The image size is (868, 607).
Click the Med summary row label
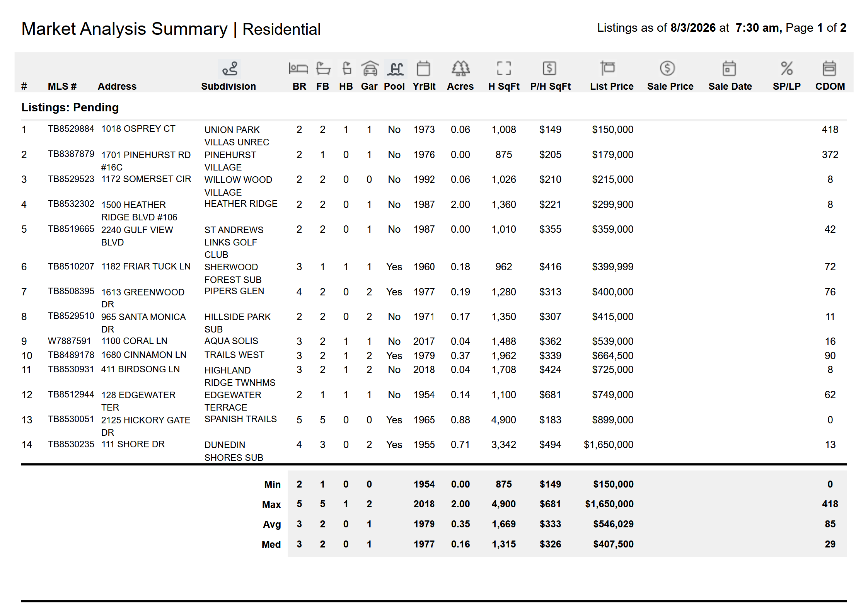tap(271, 544)
